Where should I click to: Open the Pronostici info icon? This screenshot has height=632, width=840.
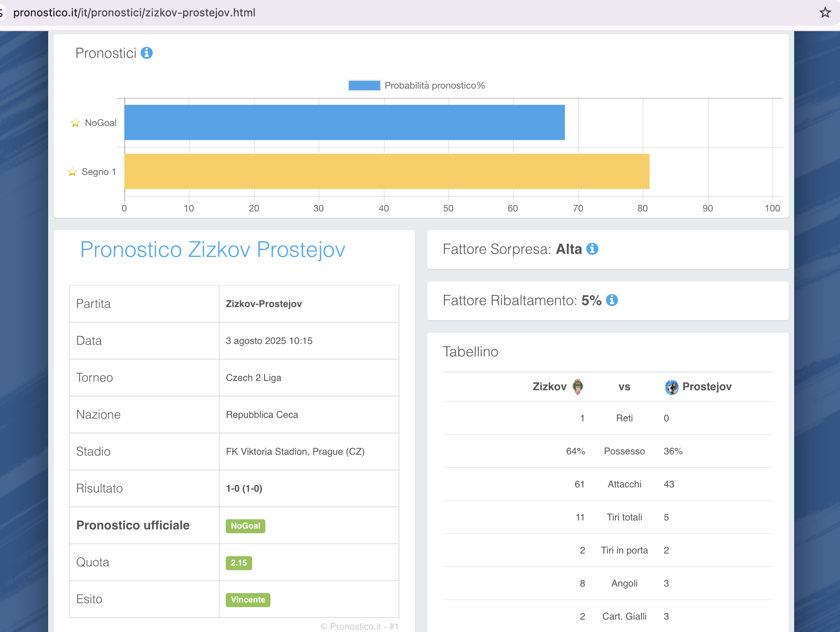click(x=146, y=53)
